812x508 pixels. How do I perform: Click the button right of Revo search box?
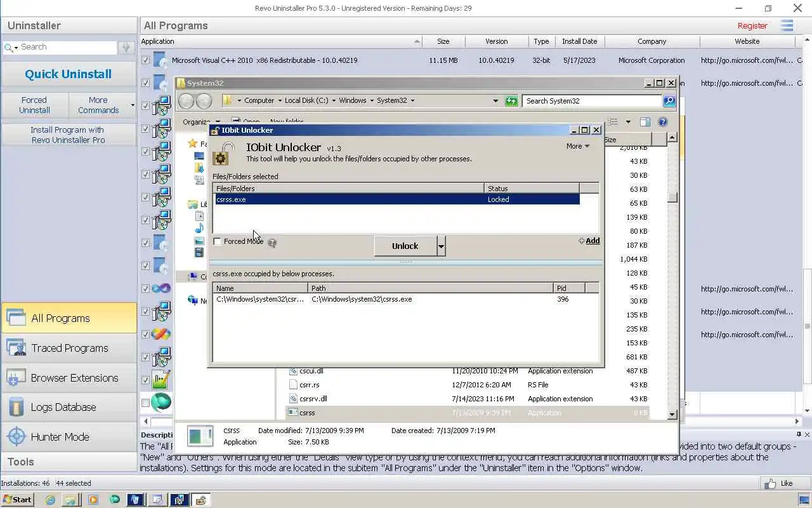pyautogui.click(x=126, y=47)
